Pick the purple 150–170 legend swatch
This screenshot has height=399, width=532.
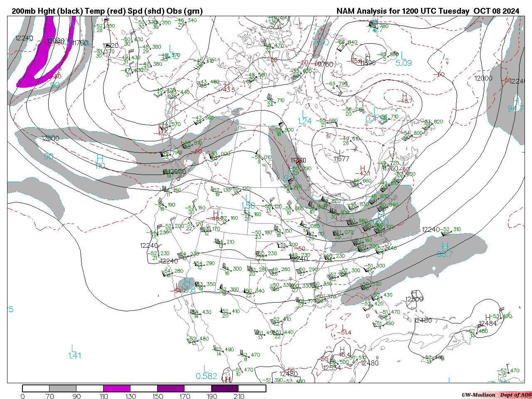point(171,388)
